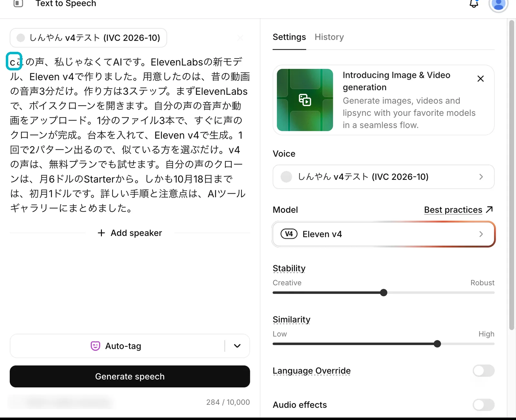The image size is (516, 420).
Task: Turn on Audio effects toggle
Action: coord(483,405)
